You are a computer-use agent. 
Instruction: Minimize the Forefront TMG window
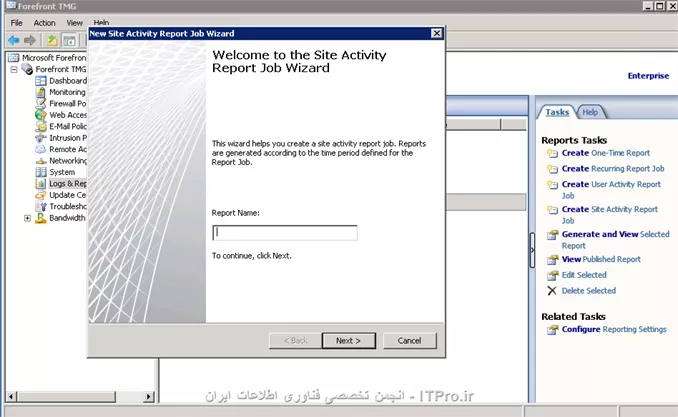648,6
